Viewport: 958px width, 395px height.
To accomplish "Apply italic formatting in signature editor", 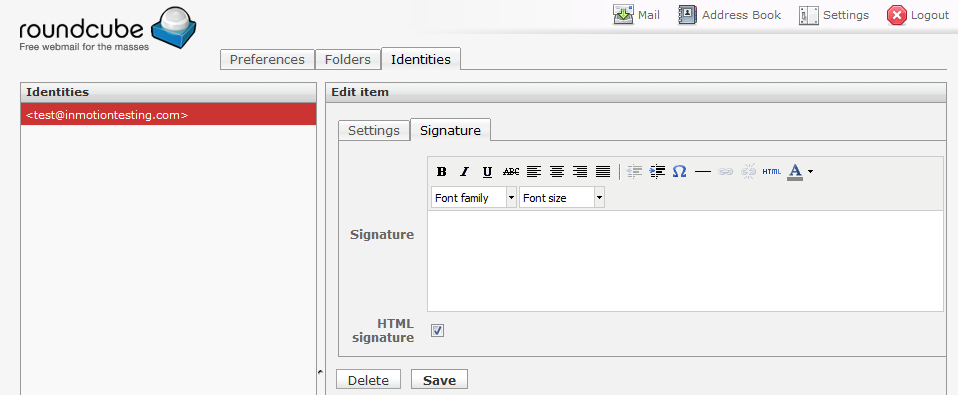I will coord(464,172).
